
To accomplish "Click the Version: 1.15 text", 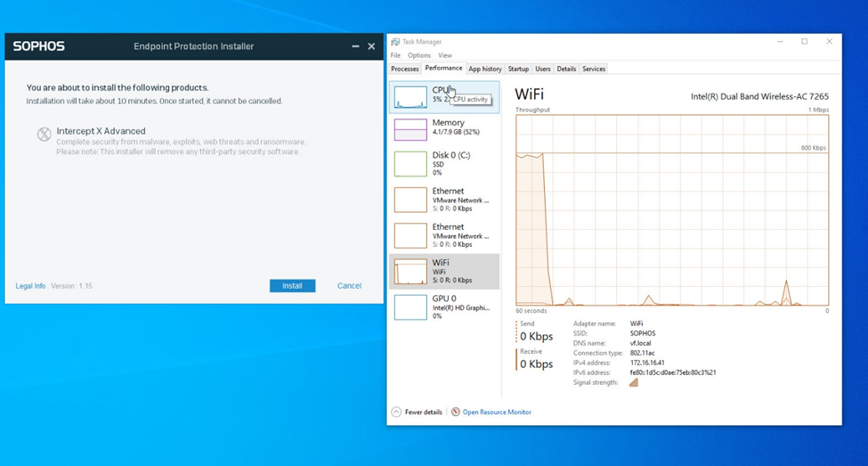I will (x=71, y=286).
